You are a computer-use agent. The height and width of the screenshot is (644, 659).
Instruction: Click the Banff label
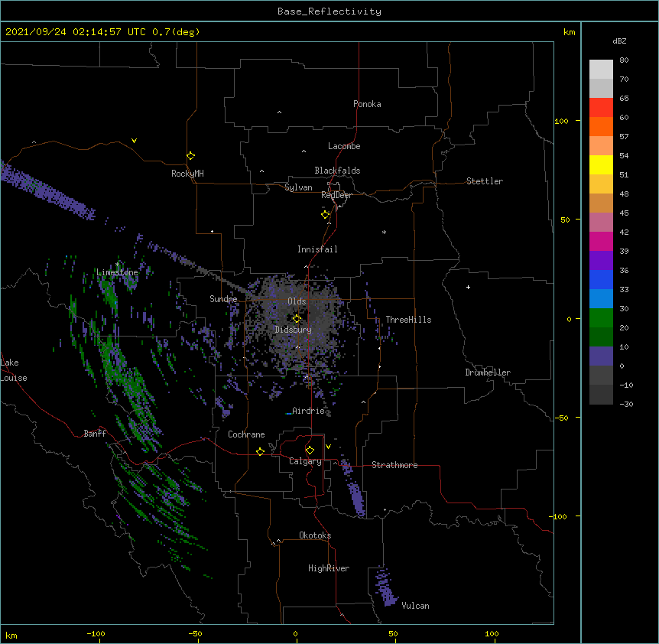coord(95,434)
